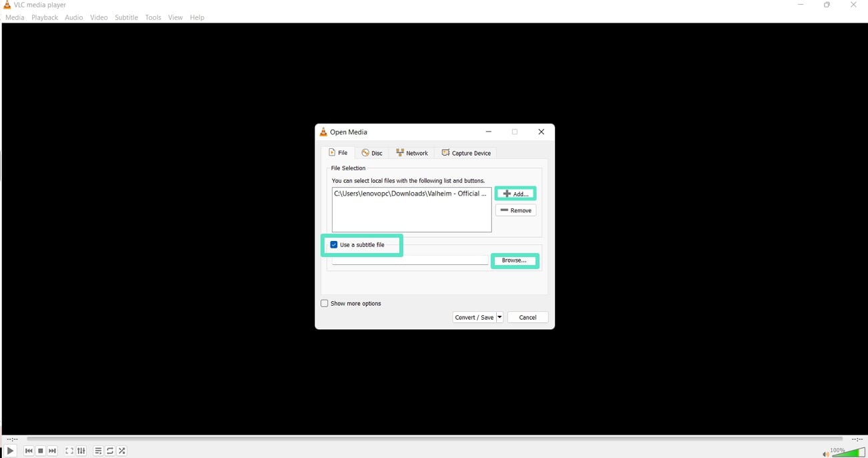Screen dimensions: 868x458
Task: Mute audio via speaker icon
Action: coord(826,454)
